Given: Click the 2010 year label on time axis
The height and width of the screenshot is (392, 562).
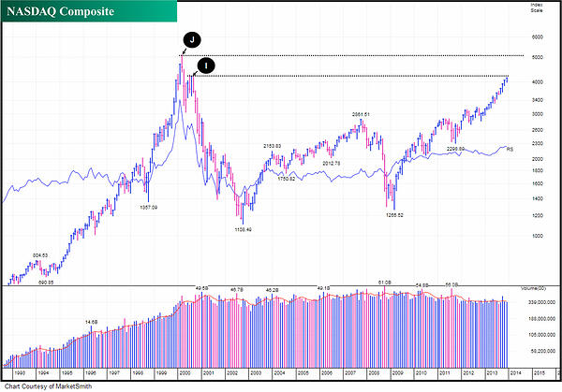Looking at the screenshot, I should click(421, 373).
